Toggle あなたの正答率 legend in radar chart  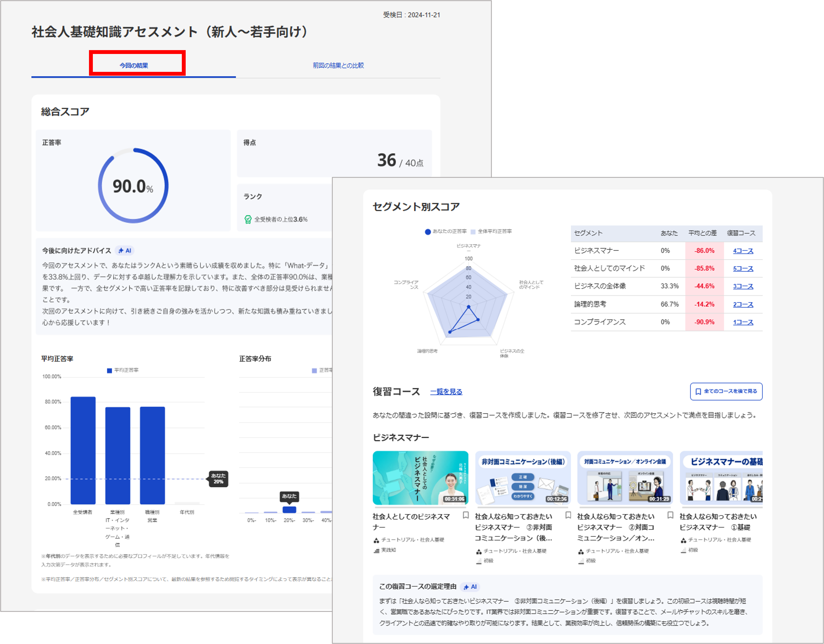click(x=446, y=232)
